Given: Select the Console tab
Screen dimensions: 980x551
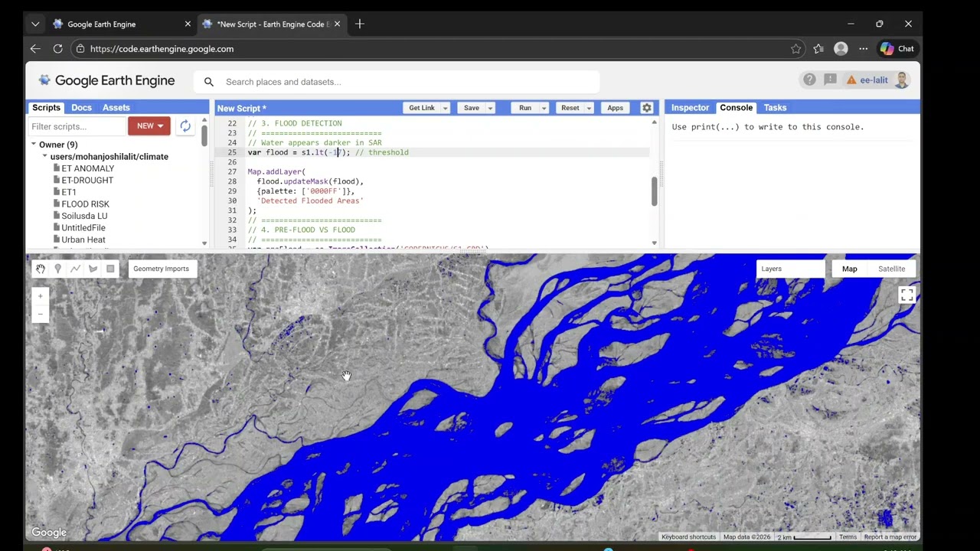Looking at the screenshot, I should tap(737, 108).
